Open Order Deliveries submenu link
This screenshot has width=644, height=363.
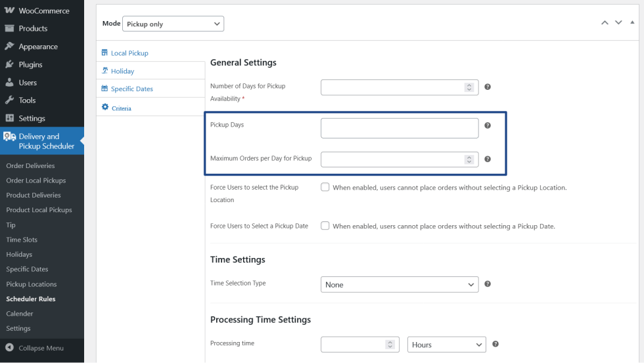coord(30,165)
